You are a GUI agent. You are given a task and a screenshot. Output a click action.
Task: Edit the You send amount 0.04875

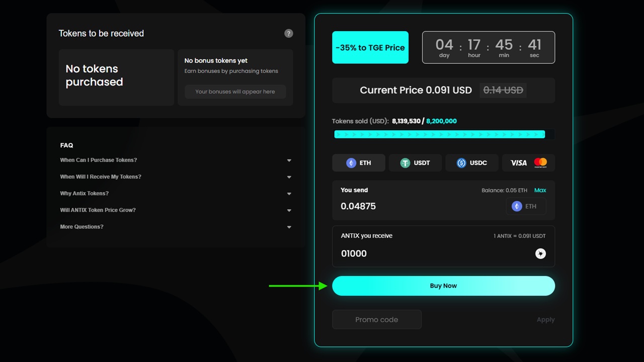(x=358, y=206)
